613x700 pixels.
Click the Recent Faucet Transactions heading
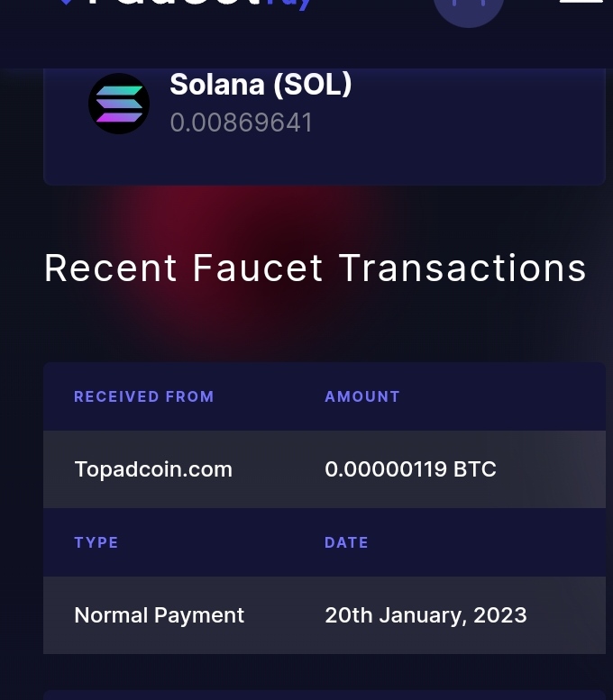tap(315, 268)
